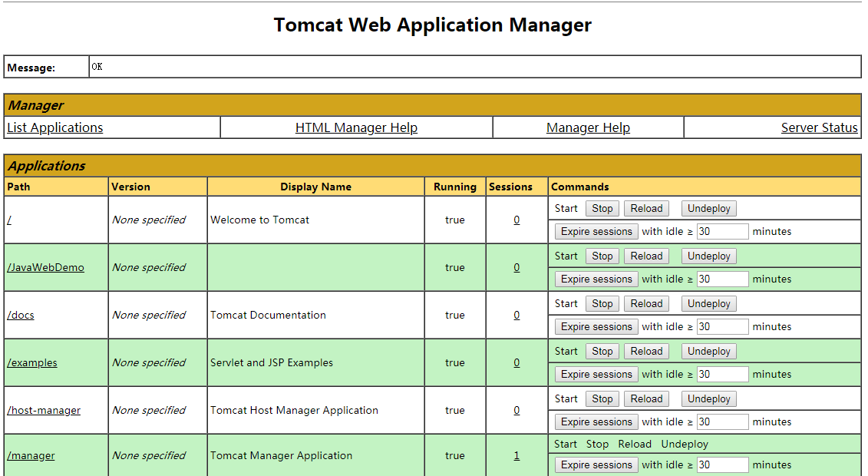The height and width of the screenshot is (476, 868).
Task: Undeploy the /host-manager application
Action: [709, 399]
